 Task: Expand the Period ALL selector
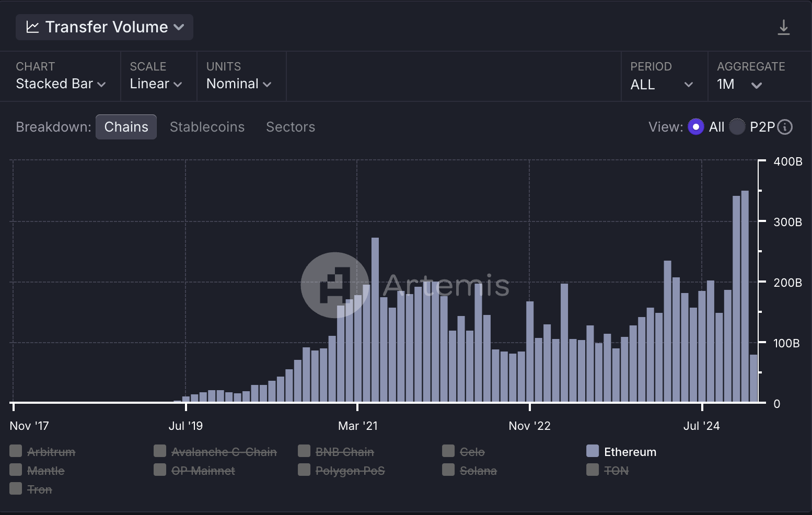coord(662,84)
